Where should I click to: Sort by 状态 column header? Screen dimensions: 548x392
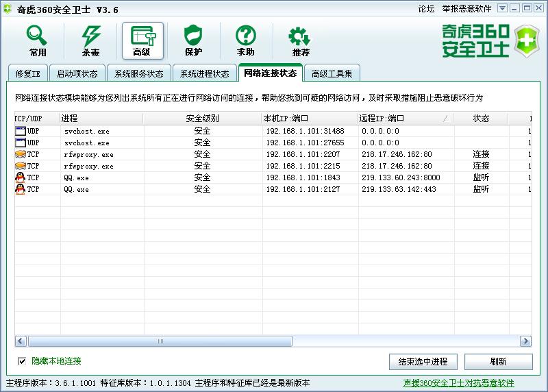pyautogui.click(x=481, y=119)
